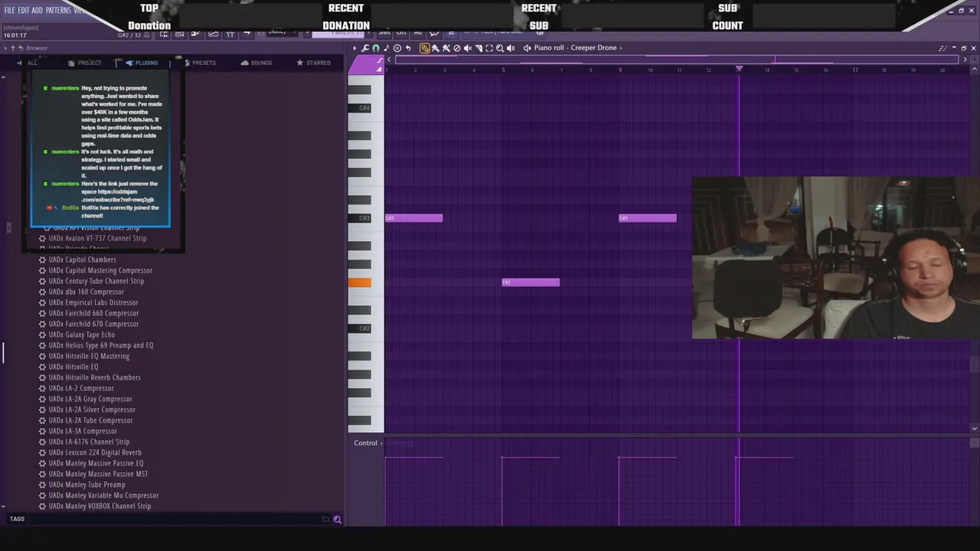Open the EDIT menu
This screenshot has height=551, width=980.
pos(24,10)
